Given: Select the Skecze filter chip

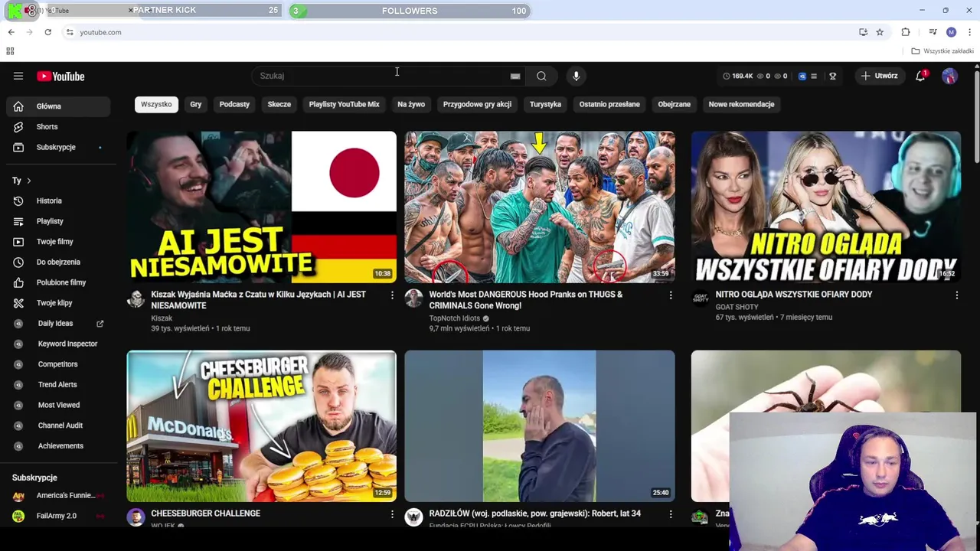Looking at the screenshot, I should coord(279,104).
